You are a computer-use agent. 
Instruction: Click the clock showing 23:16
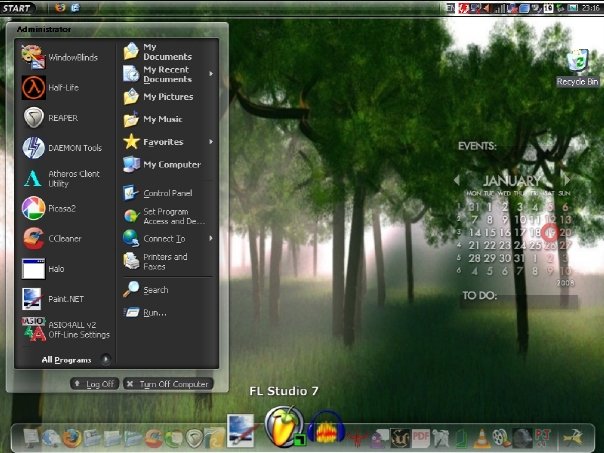click(x=590, y=8)
